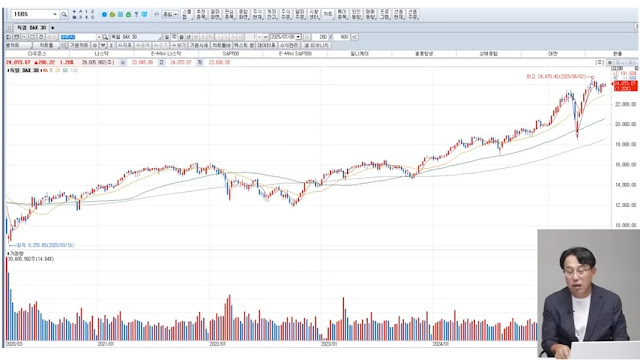Open help via the question mark icon
The image size is (640, 360).
click(136, 14)
